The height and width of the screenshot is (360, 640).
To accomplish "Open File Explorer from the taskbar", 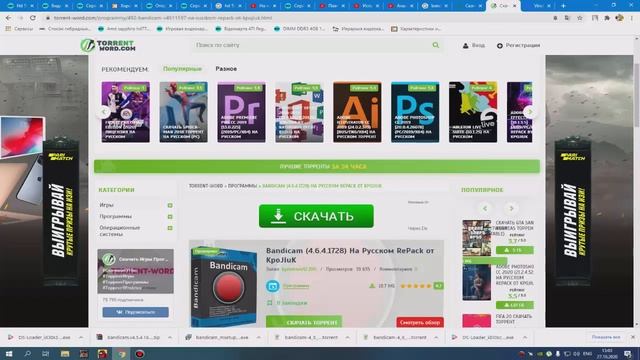I will click(x=65, y=353).
